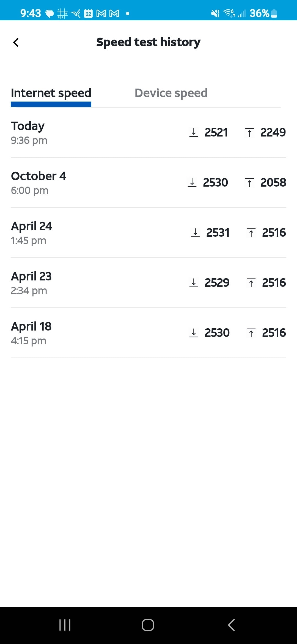
Task: Switch to the Device speed tab
Action: tap(171, 93)
